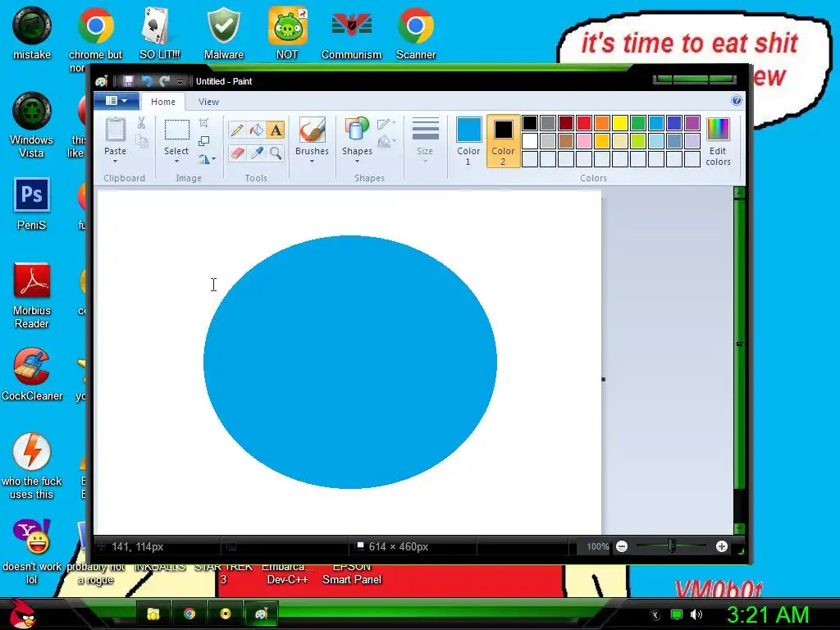Image resolution: width=840 pixels, height=630 pixels.
Task: Expand the Shapes dropdown arrow
Action: pyautogui.click(x=357, y=162)
